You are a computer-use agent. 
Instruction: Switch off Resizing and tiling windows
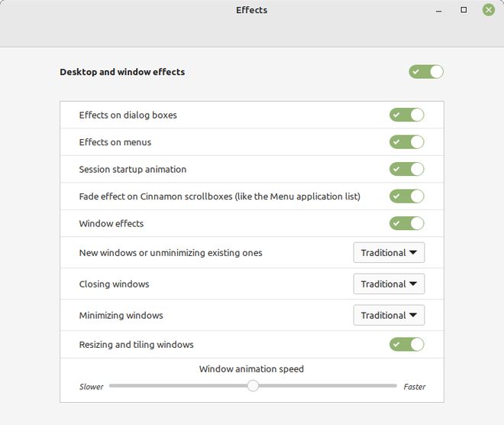(406, 344)
